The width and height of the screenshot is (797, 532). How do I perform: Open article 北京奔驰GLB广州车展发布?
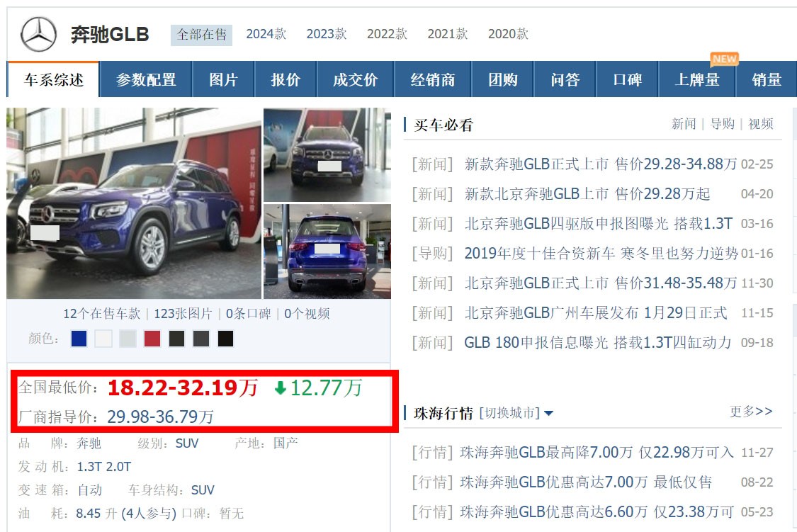coord(596,312)
